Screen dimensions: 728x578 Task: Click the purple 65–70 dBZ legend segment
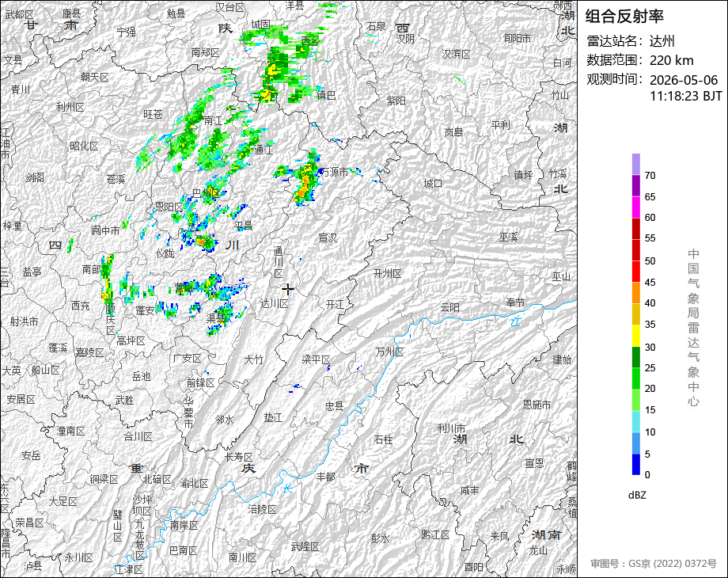tap(636, 185)
